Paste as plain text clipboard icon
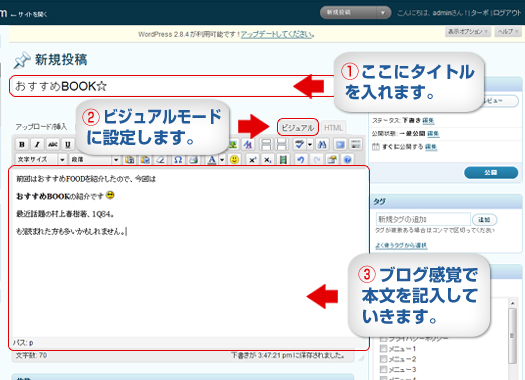Screen dimensions: 525x380 pyautogui.click(x=129, y=159)
